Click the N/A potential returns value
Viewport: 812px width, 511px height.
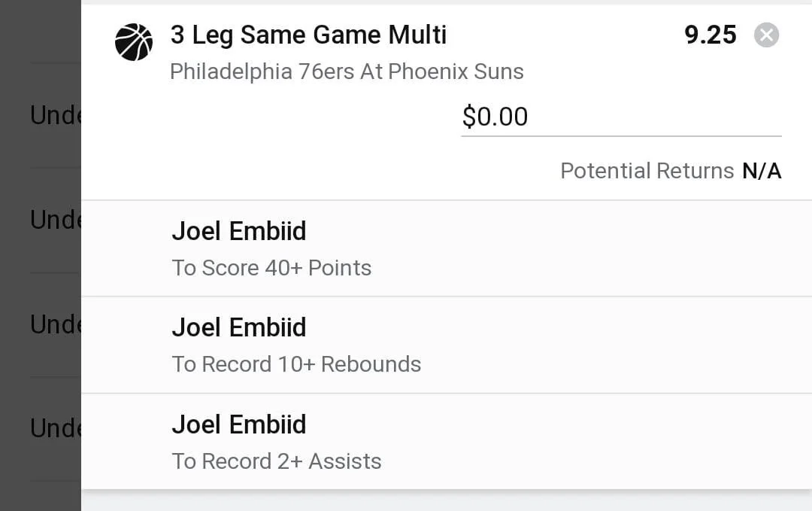coord(762,171)
